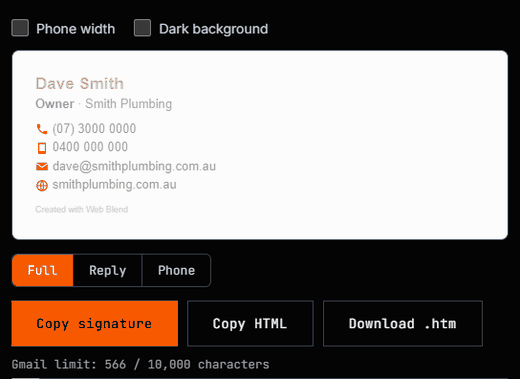Click the Owner · Smith Plumbing line
The width and height of the screenshot is (520, 379).
(104, 104)
